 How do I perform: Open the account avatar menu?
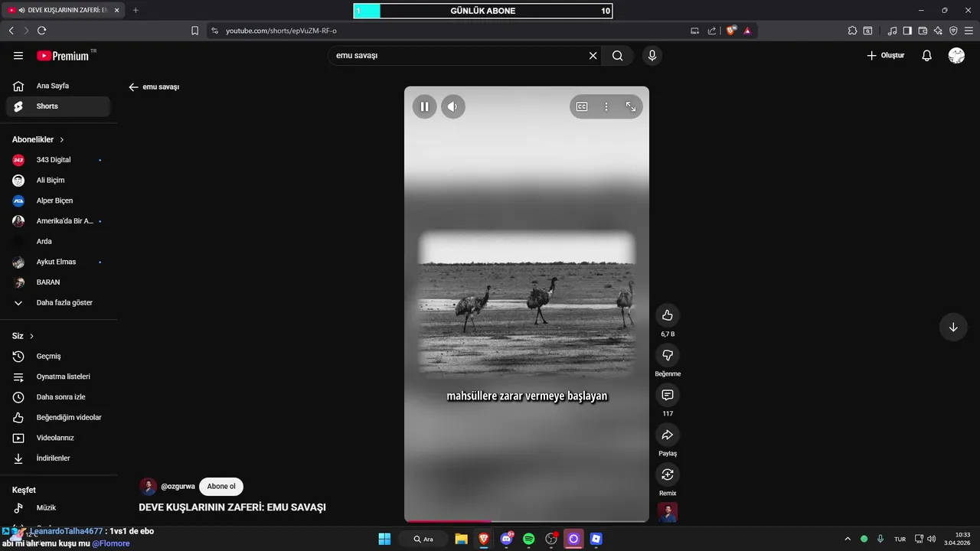coord(956,56)
